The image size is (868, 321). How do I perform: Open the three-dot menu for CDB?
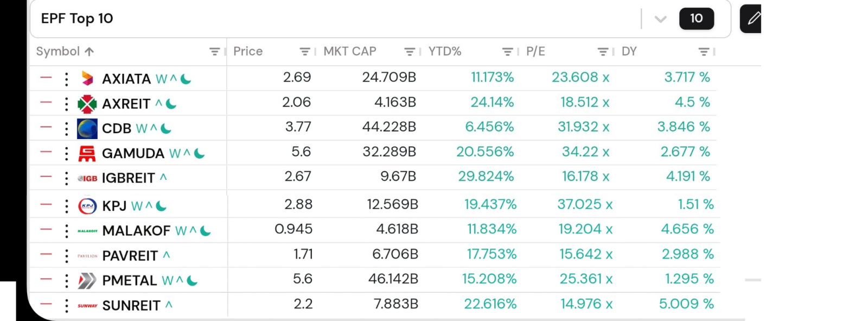point(67,129)
